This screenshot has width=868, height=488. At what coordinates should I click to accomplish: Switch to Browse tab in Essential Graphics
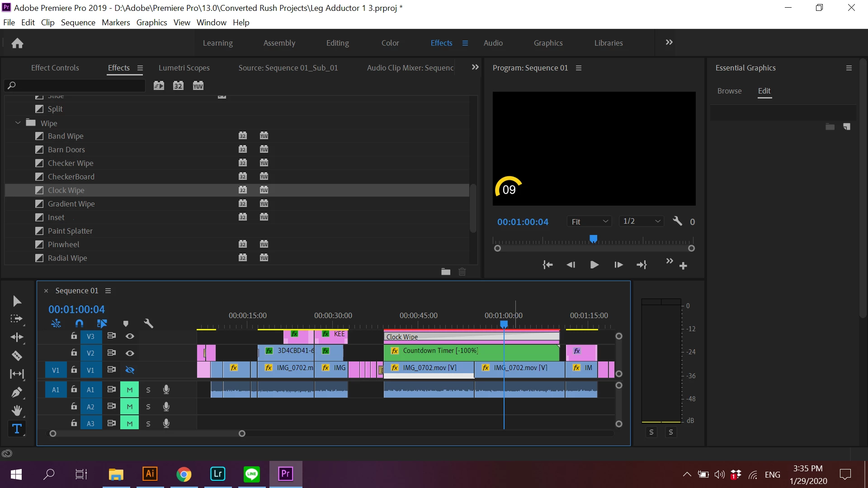[730, 91]
